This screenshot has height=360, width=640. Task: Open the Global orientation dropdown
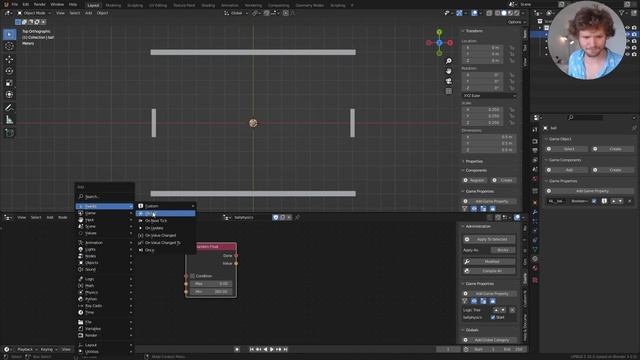[236, 13]
